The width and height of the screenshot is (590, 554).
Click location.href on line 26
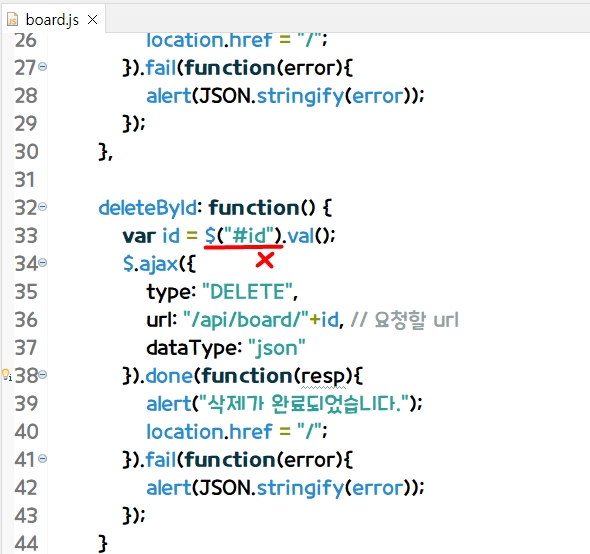point(209,40)
